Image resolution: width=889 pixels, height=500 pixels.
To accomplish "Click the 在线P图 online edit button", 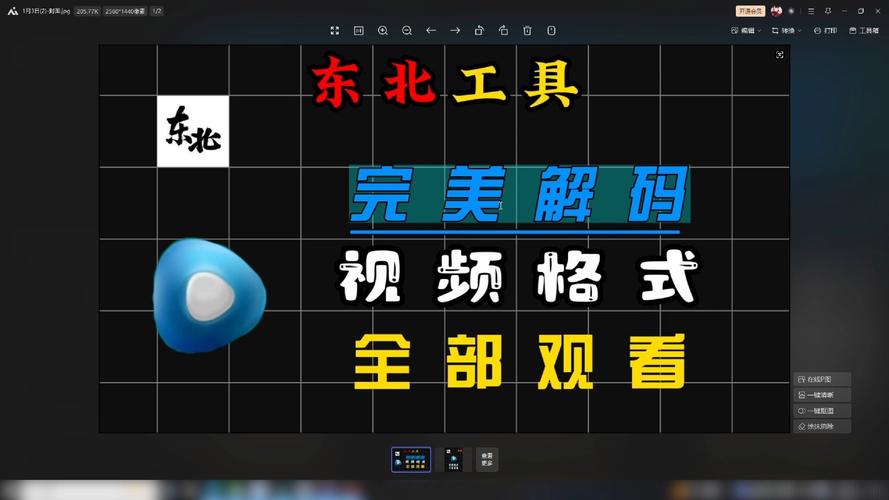I will (822, 379).
